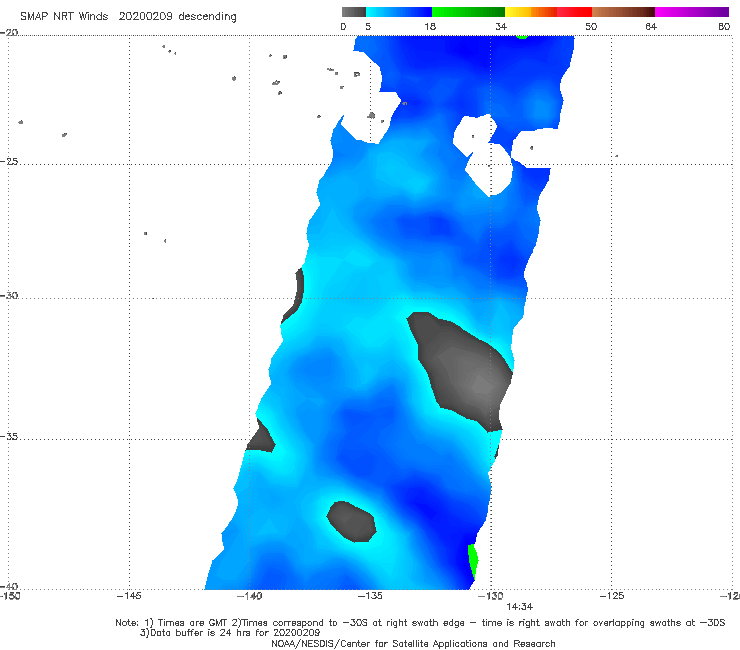Click the swath time label '14:34'
The image size is (740, 650).
point(520,607)
